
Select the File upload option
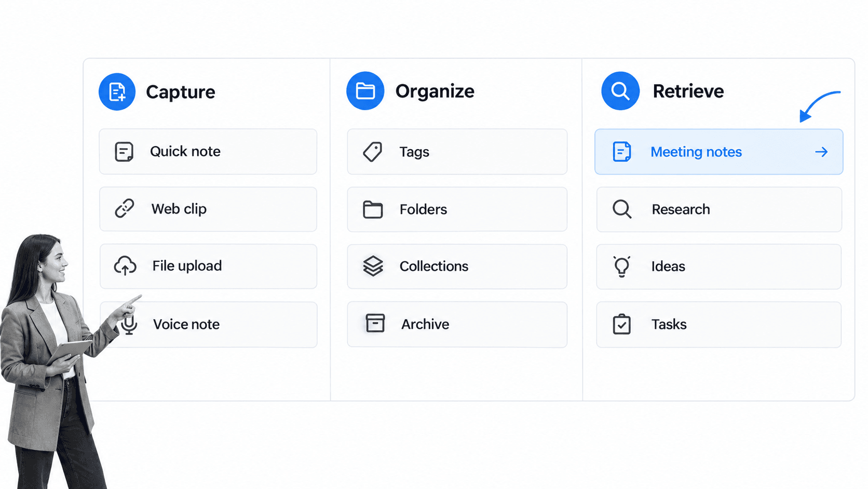pyautogui.click(x=208, y=267)
